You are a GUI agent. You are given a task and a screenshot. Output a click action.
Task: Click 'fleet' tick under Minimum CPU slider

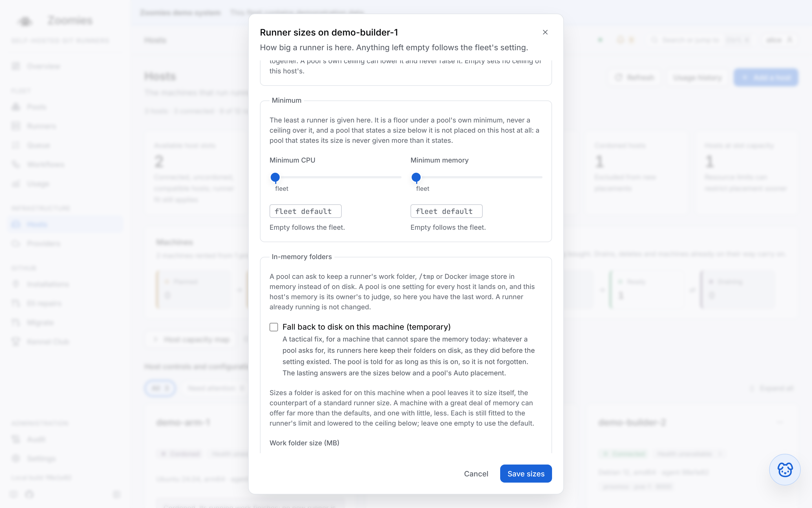point(281,189)
